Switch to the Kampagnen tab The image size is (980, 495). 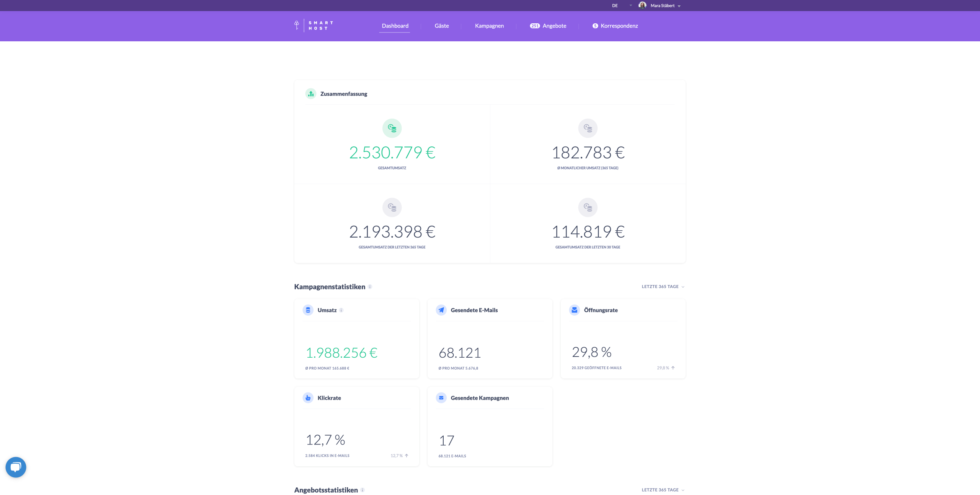(x=489, y=26)
